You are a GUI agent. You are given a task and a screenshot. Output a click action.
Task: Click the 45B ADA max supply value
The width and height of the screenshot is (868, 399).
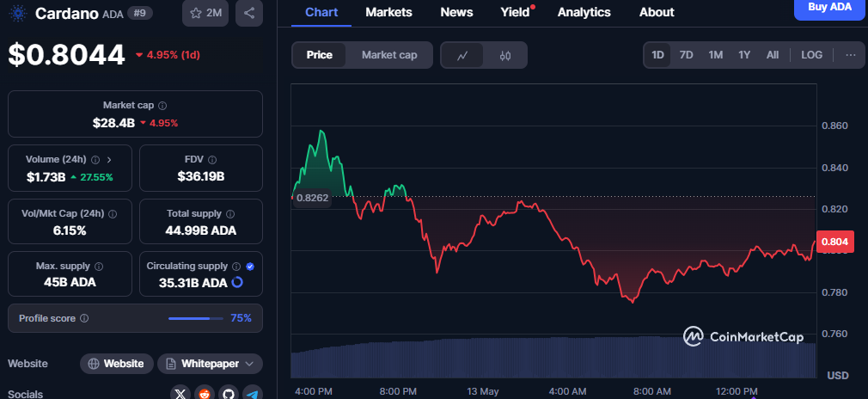tap(70, 282)
